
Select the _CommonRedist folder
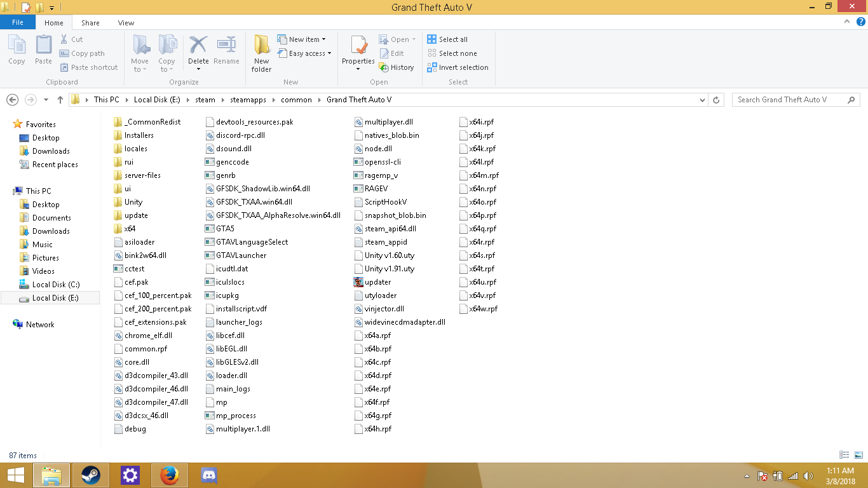(x=147, y=122)
